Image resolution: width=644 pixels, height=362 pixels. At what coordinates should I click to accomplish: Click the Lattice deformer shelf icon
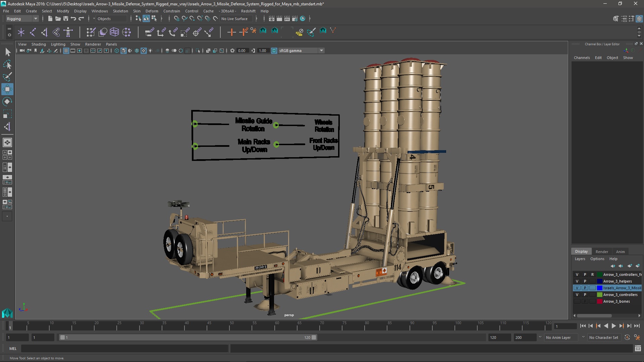pos(114,32)
